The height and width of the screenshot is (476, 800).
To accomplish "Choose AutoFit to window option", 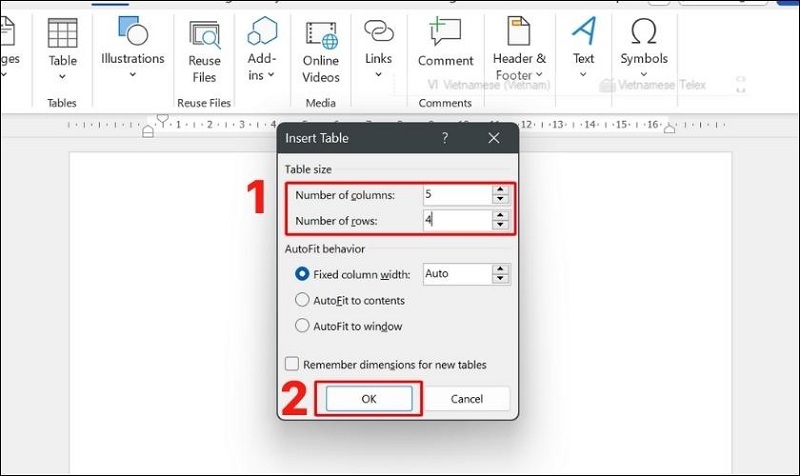I will tap(303, 326).
